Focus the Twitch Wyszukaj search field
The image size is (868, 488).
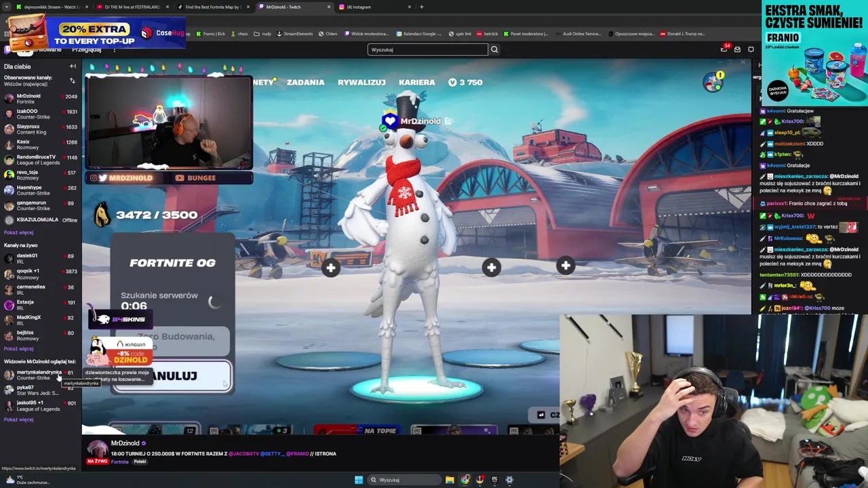tap(427, 49)
